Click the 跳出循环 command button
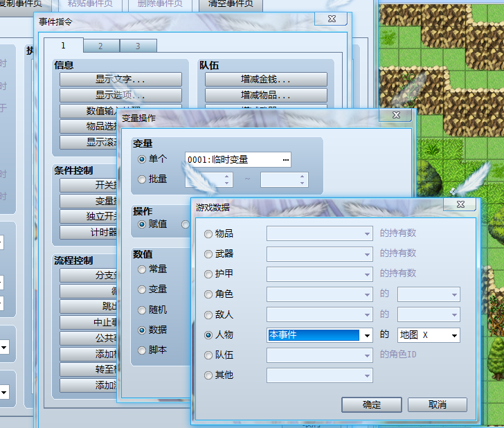The image size is (504, 428). pos(89,306)
